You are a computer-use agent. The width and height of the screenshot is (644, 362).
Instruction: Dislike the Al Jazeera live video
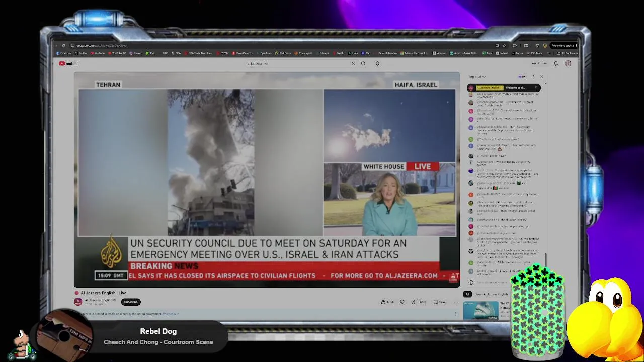point(402,302)
